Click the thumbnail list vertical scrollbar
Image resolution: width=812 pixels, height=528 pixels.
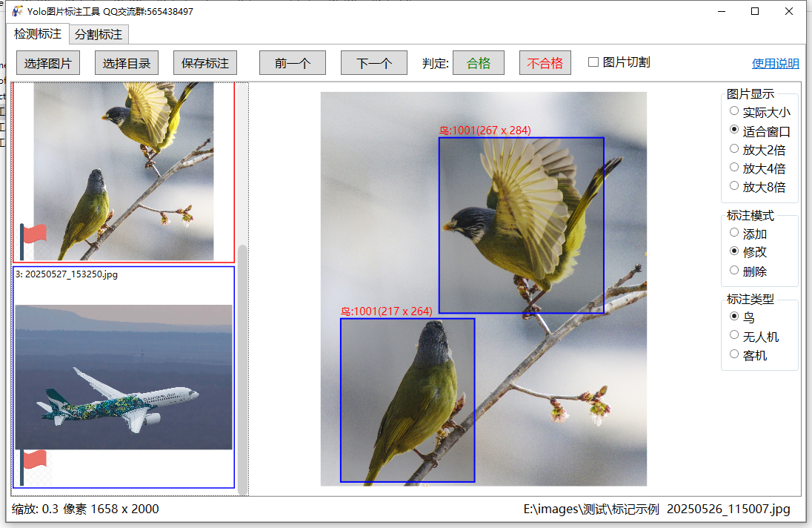click(x=242, y=369)
